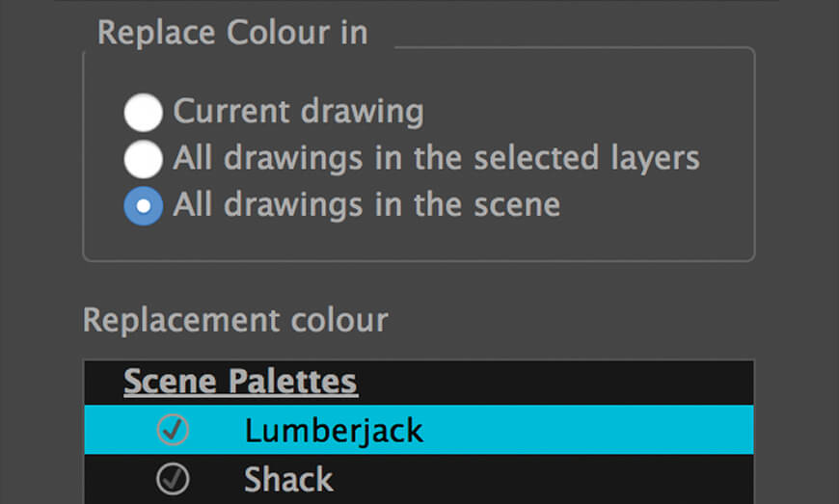Image resolution: width=839 pixels, height=504 pixels.
Task: Choose the selected layers radio button
Action: click(x=144, y=159)
